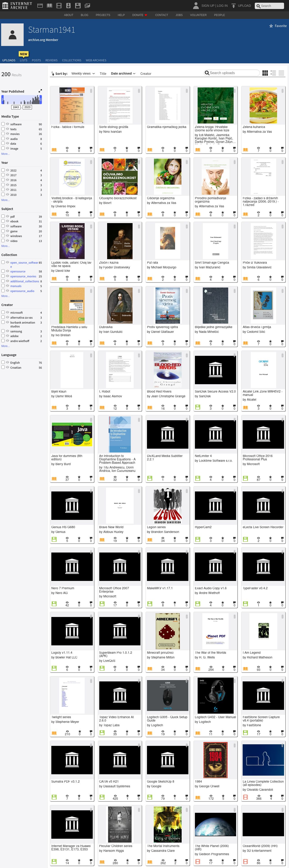Open the opensource_movies collection link
Viewport: 289px width, 868px height.
[23, 276]
